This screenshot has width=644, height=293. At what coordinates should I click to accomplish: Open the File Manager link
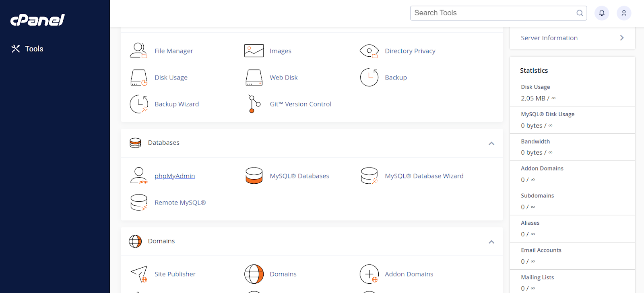[174, 51]
